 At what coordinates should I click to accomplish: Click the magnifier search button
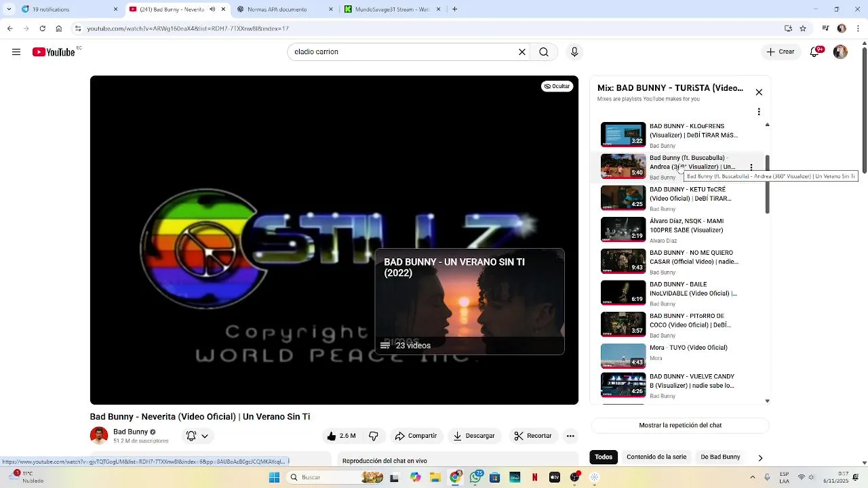coord(544,52)
